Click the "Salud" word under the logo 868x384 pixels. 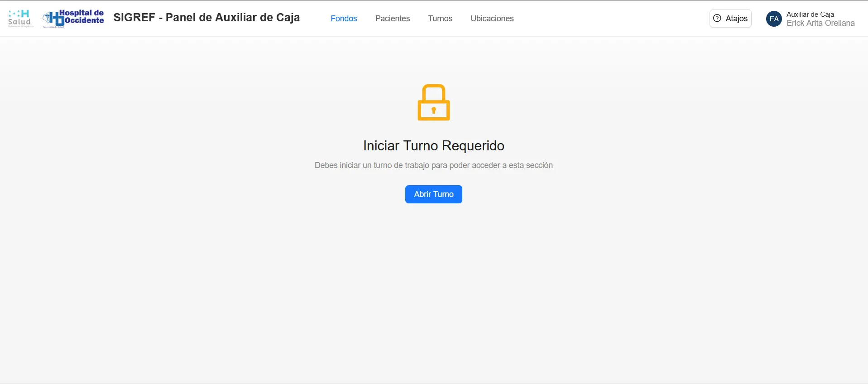pyautogui.click(x=19, y=22)
